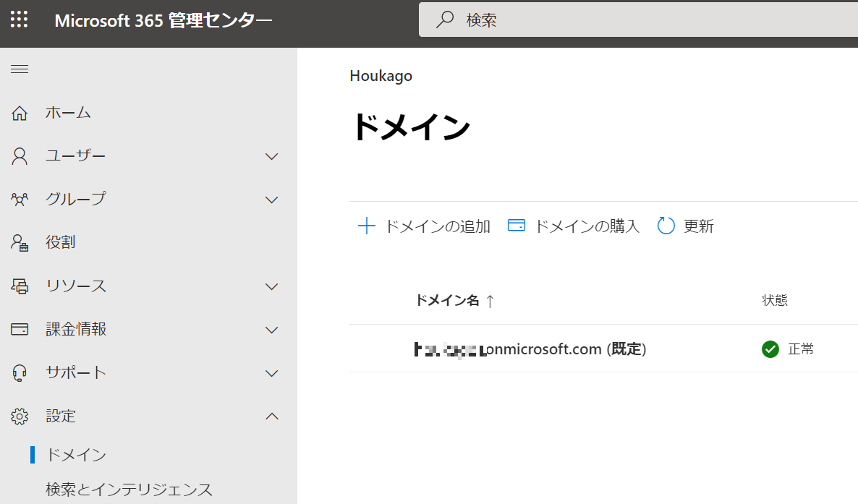
Task: Click the Houkago organization name
Action: (x=381, y=75)
